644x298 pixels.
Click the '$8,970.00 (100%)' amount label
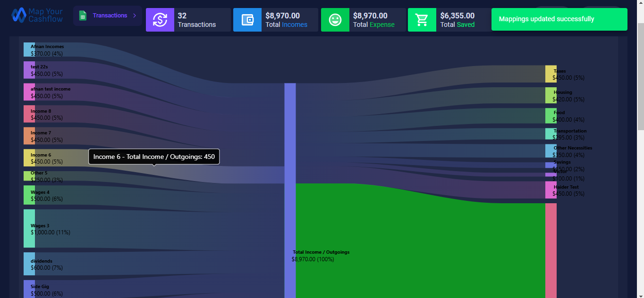click(313, 259)
